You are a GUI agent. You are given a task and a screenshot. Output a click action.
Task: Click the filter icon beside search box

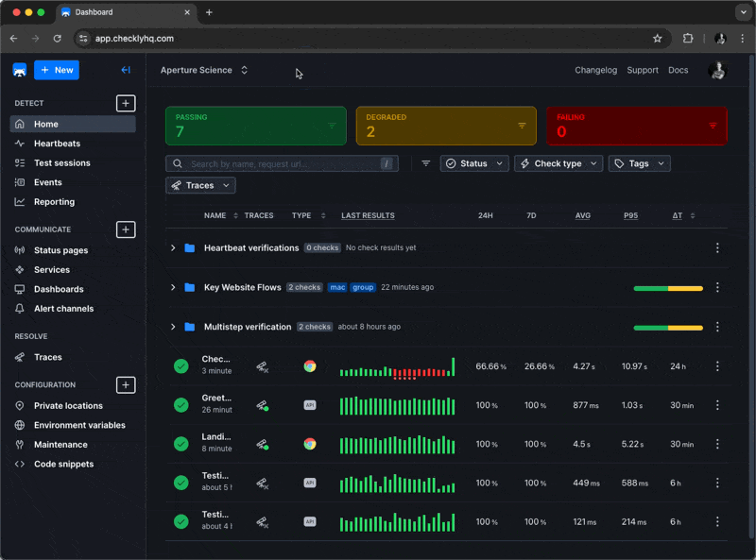[x=426, y=164]
